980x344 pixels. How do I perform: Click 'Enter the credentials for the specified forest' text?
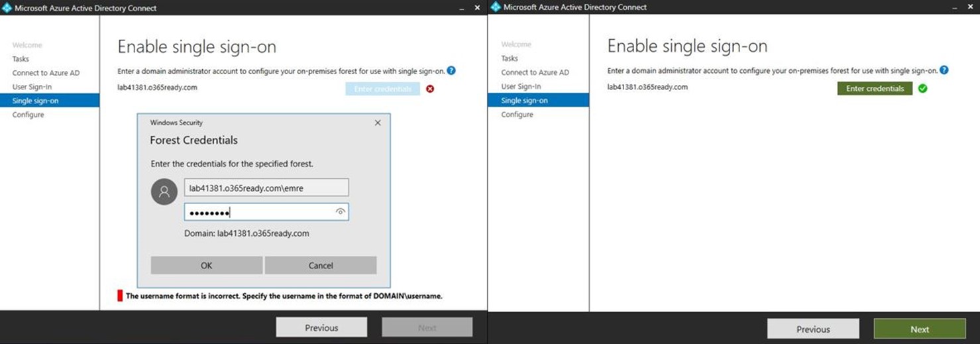(x=232, y=164)
